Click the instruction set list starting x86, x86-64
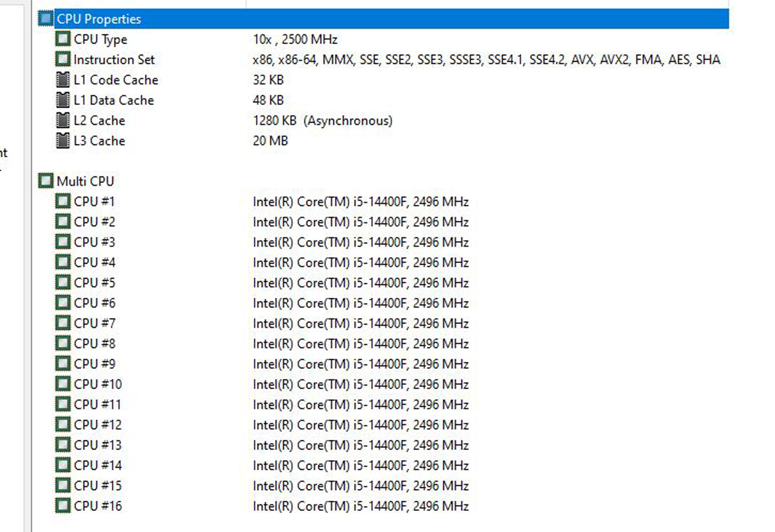 pyautogui.click(x=486, y=60)
